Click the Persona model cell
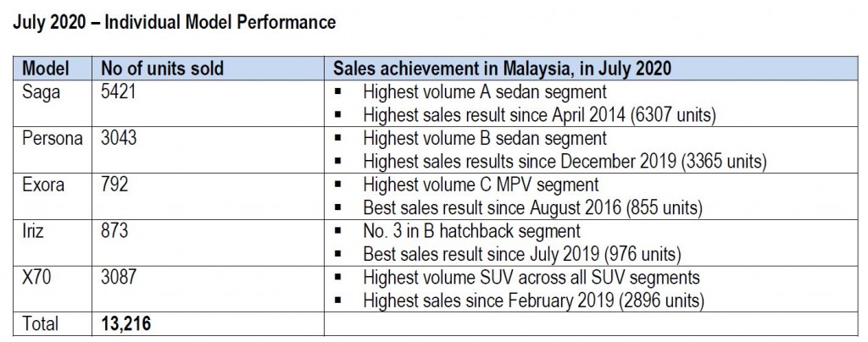Screen dimensions: 868x342 (x=53, y=150)
